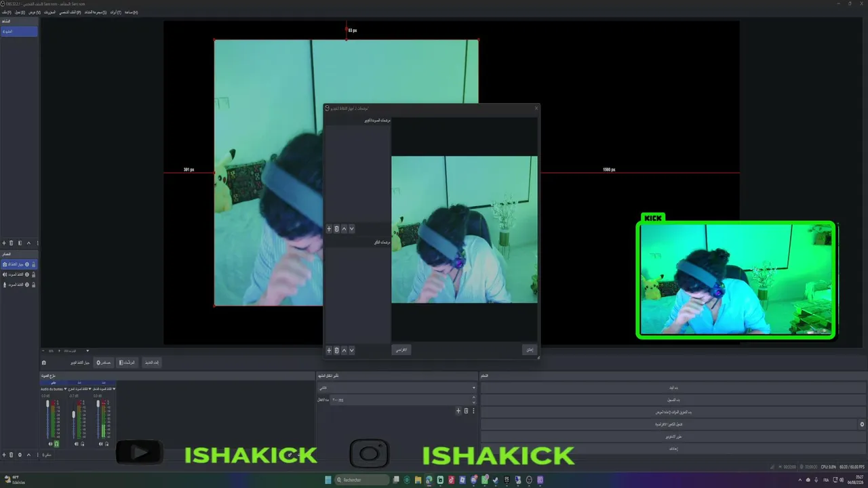The width and height of the screenshot is (868, 488).
Task: Lock the speaker audio source
Action: pos(34,274)
